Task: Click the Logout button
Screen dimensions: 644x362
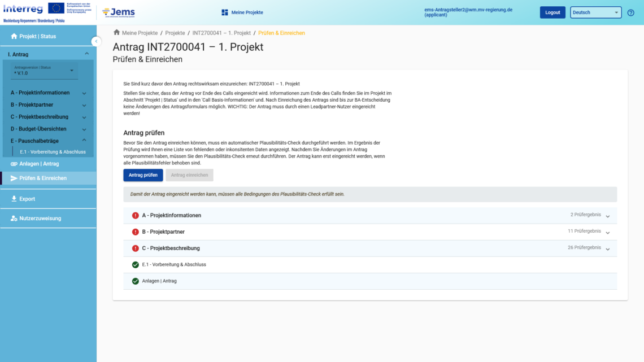Action: click(x=552, y=12)
